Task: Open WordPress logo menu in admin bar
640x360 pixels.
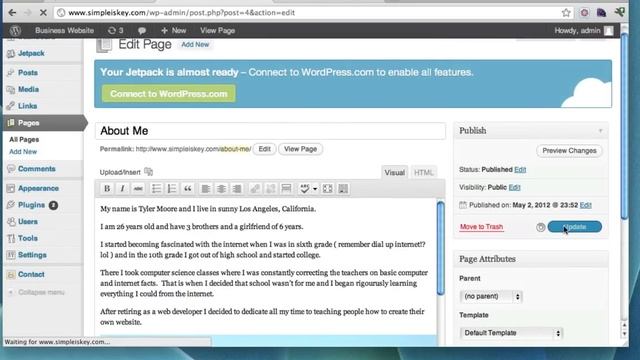Action: (16, 30)
